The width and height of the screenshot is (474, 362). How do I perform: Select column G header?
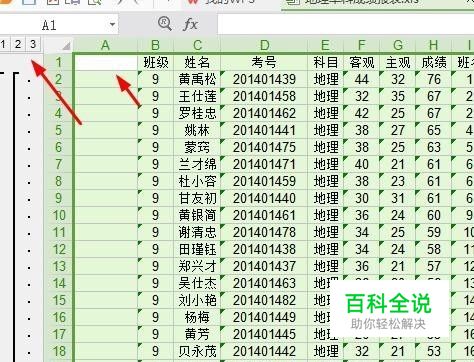(x=398, y=45)
